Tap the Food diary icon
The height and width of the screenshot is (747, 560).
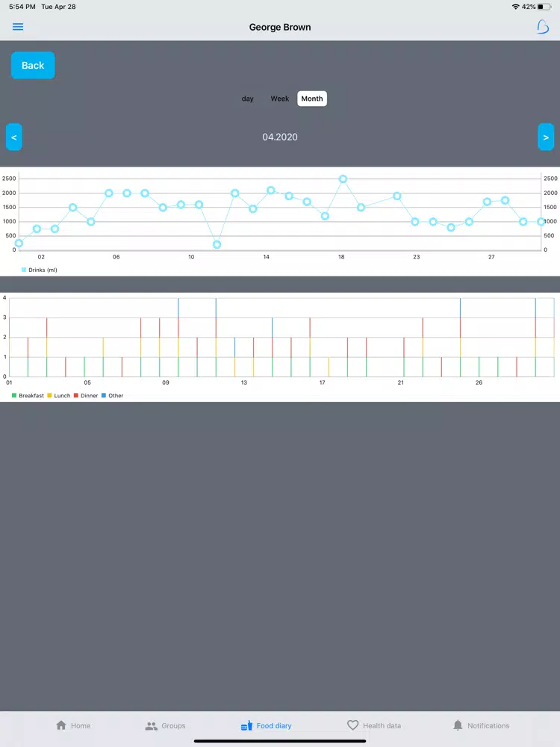coord(246,725)
